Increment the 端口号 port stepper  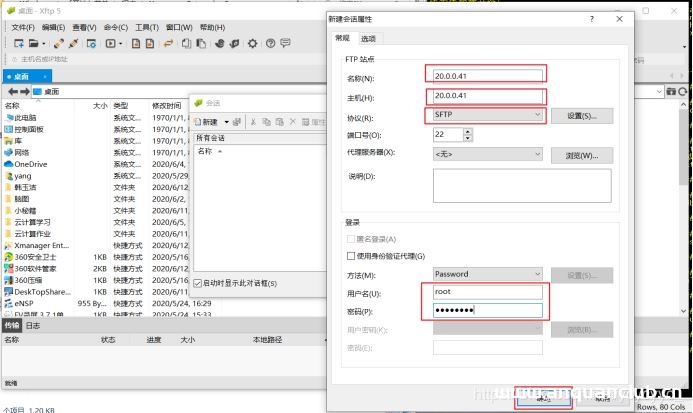[x=469, y=131]
